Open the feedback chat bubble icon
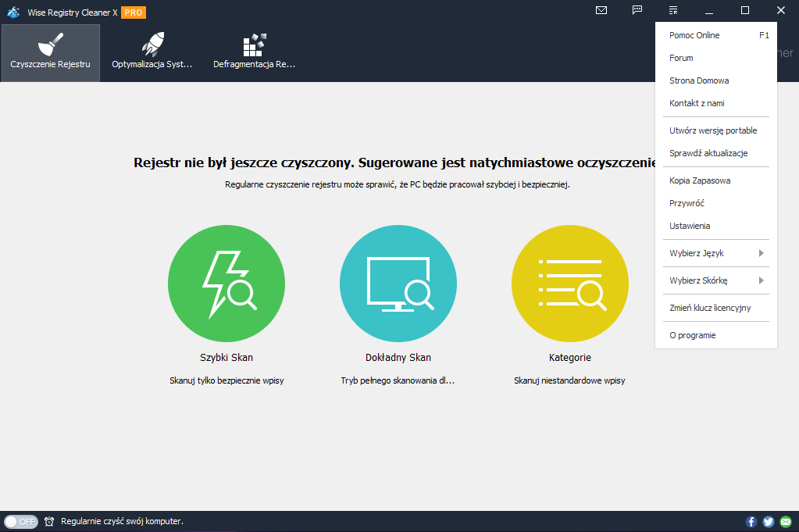The height and width of the screenshot is (532, 799). pyautogui.click(x=637, y=10)
